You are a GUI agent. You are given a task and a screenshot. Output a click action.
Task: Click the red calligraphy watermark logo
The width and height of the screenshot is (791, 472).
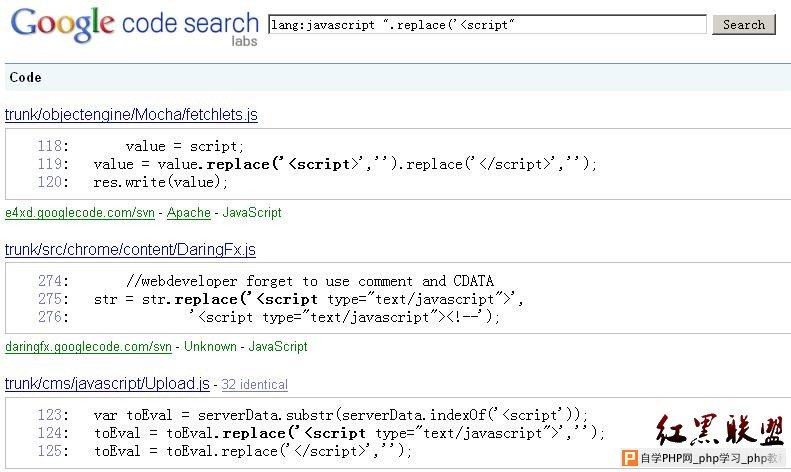720,430
